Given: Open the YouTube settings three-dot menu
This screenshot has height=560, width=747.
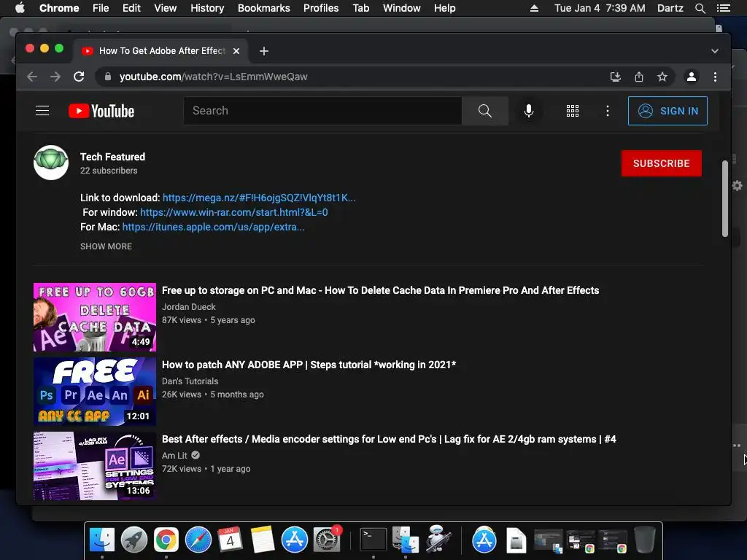Looking at the screenshot, I should pyautogui.click(x=608, y=111).
